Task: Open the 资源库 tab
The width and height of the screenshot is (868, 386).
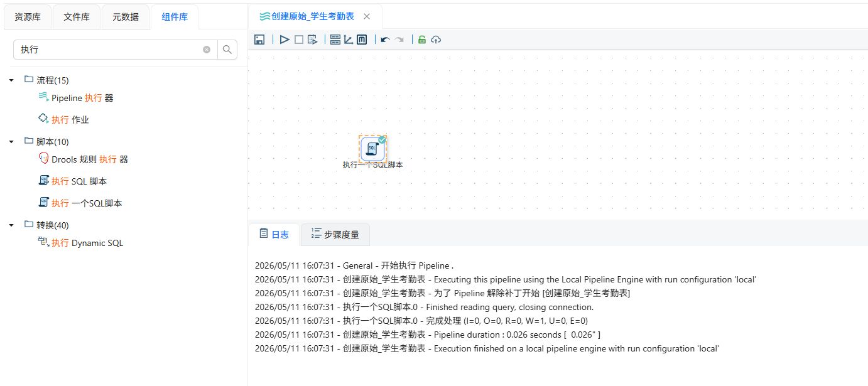Action: [x=28, y=17]
